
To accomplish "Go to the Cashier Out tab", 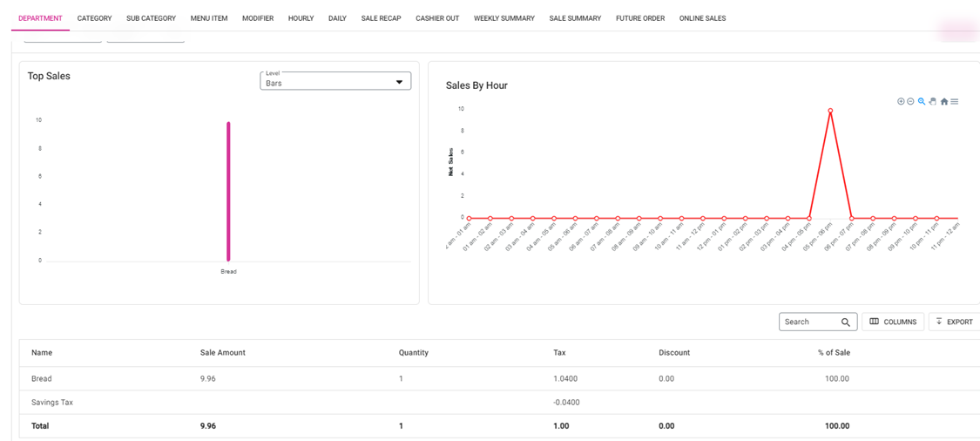I will [x=437, y=18].
